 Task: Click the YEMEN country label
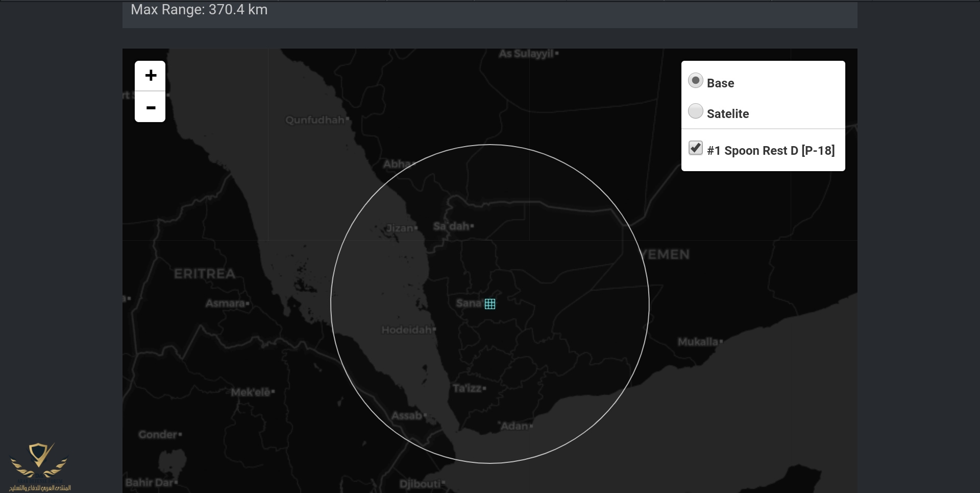click(x=665, y=254)
